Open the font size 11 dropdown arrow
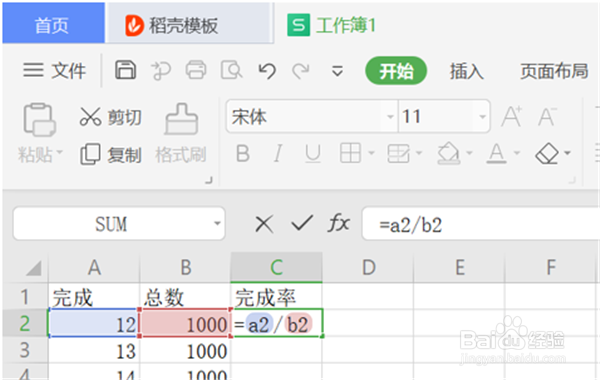The width and height of the screenshot is (600, 380). coord(482,116)
